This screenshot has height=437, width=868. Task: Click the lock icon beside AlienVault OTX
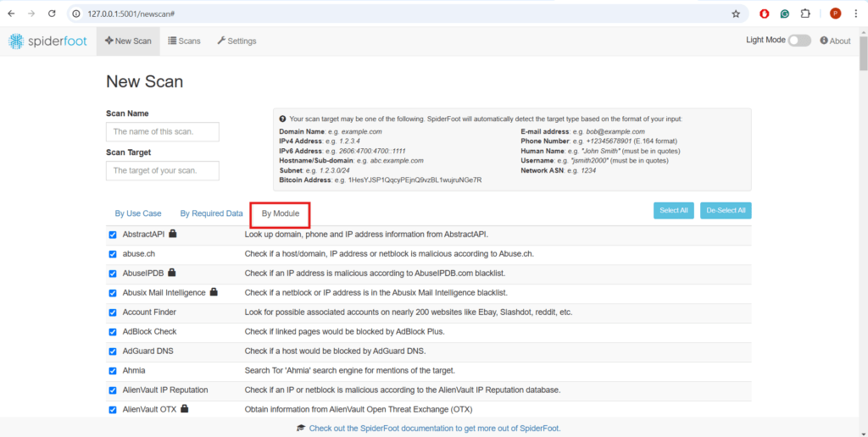pos(184,408)
